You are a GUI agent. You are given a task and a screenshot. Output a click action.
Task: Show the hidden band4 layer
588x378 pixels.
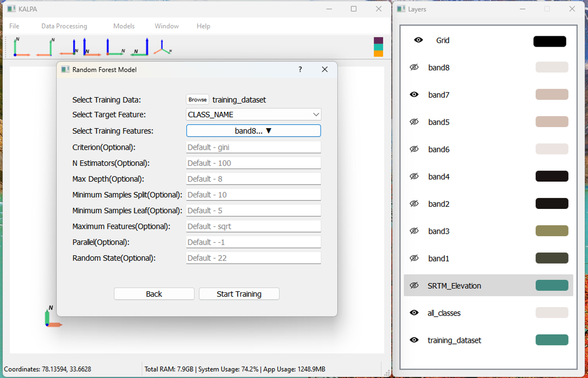(414, 176)
